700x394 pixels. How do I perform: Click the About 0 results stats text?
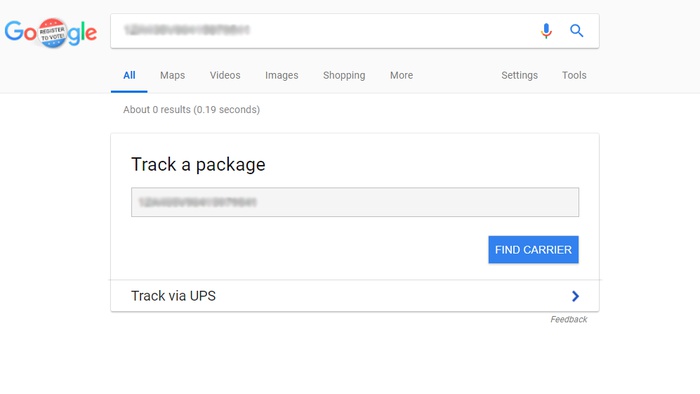point(192,110)
